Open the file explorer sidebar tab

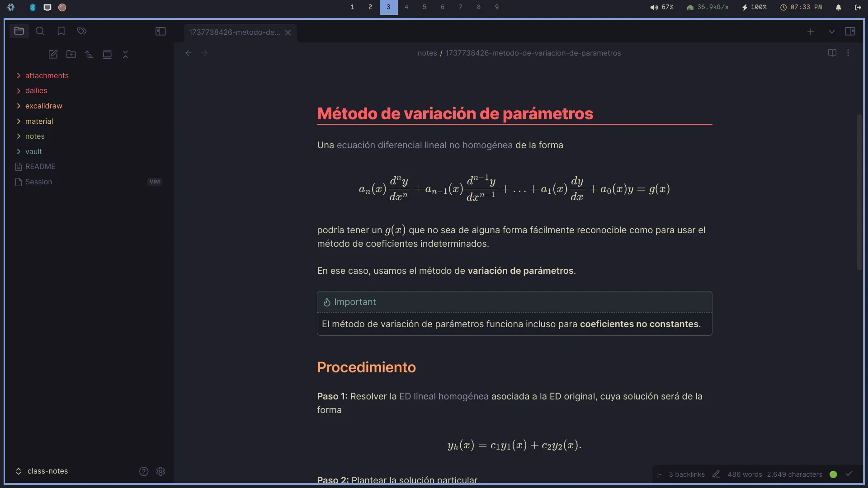[19, 31]
